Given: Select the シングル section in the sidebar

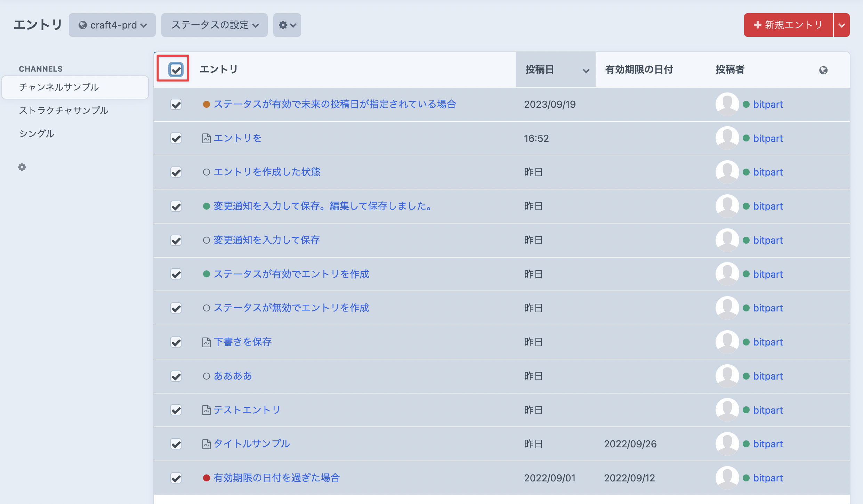Looking at the screenshot, I should click(37, 133).
